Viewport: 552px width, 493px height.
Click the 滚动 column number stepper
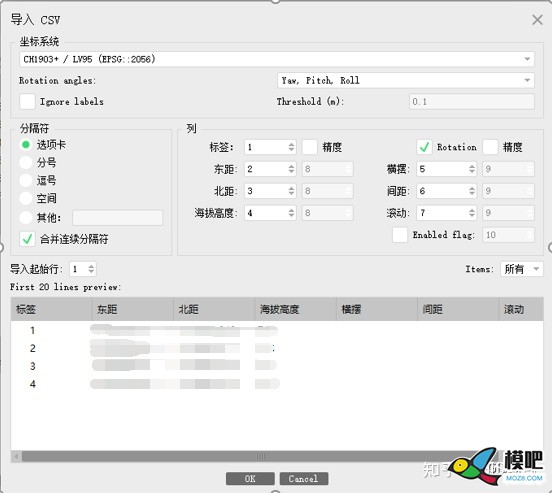(446, 213)
